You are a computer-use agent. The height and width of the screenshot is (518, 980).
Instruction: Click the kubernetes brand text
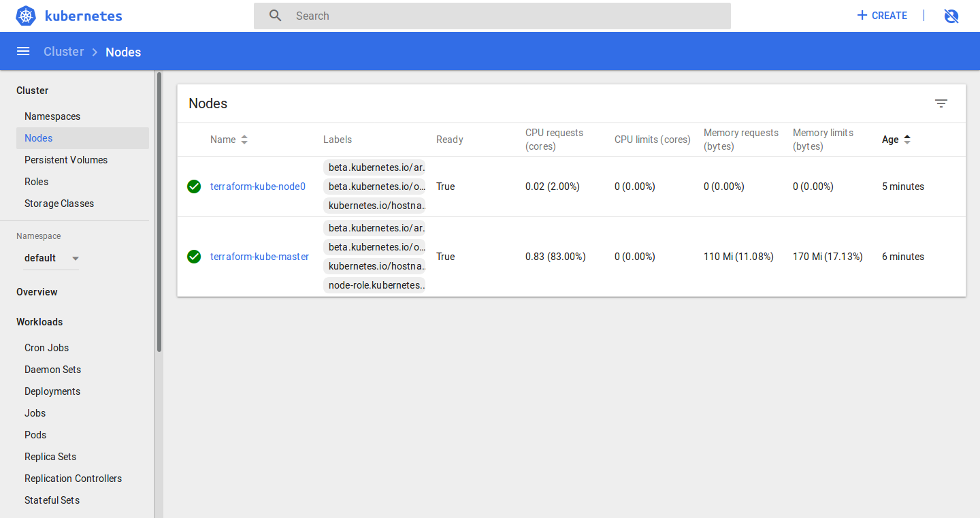pyautogui.click(x=84, y=16)
